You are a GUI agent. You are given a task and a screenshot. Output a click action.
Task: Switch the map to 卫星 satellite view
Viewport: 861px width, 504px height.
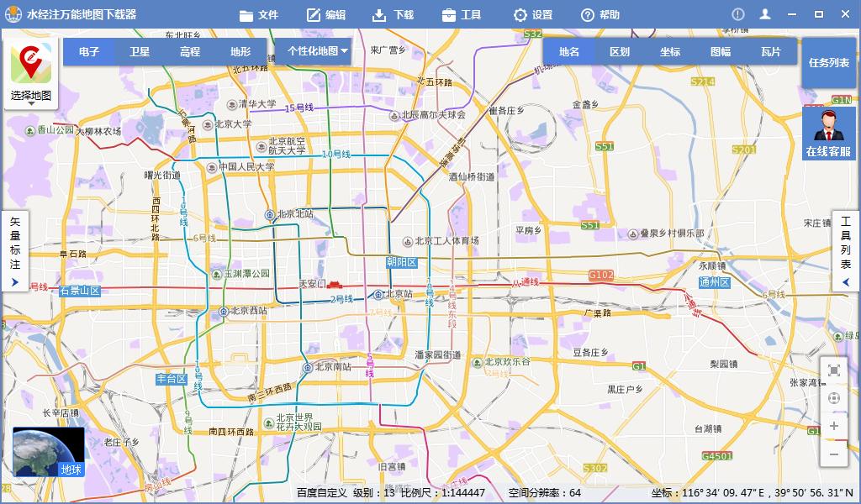click(x=138, y=50)
